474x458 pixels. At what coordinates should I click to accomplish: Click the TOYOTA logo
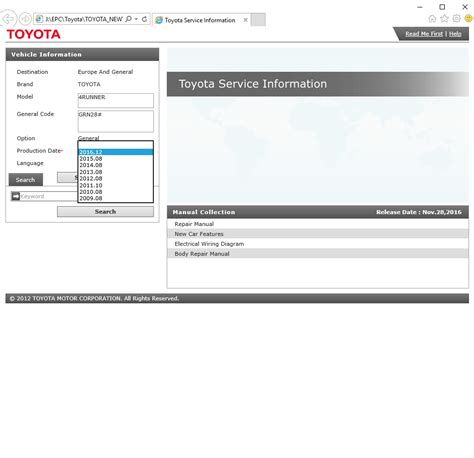coord(33,34)
